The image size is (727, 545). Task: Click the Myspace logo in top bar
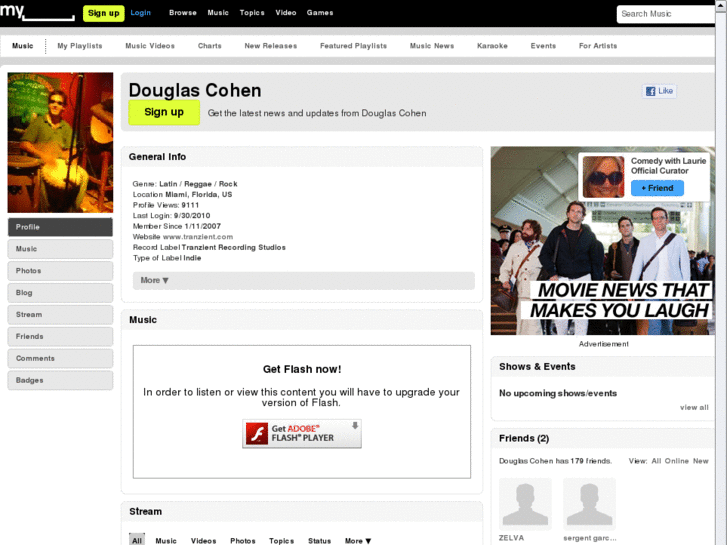(37, 12)
